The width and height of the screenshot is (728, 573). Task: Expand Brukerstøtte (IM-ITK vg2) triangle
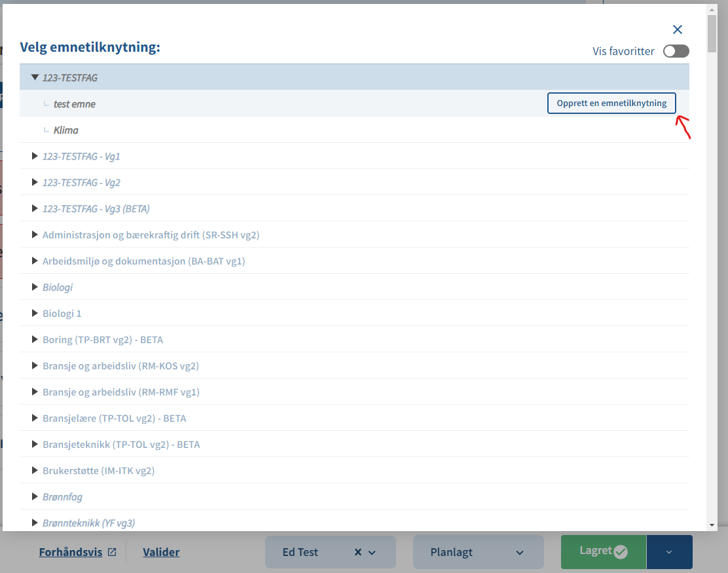(x=35, y=470)
